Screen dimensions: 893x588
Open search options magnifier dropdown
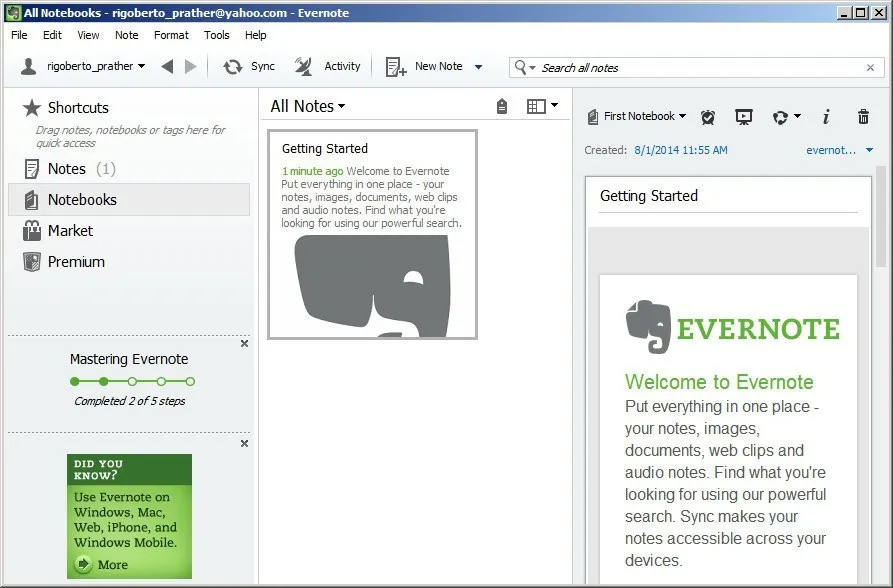tap(525, 67)
